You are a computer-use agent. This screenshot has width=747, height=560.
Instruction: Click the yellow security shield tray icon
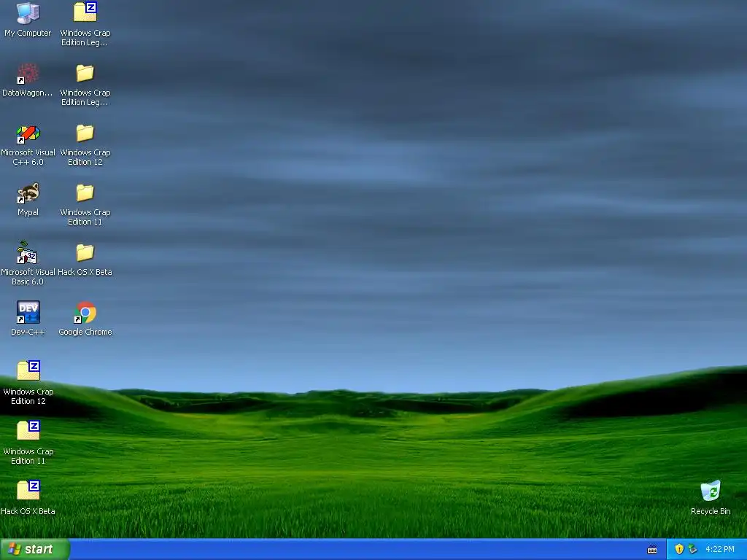pos(679,549)
